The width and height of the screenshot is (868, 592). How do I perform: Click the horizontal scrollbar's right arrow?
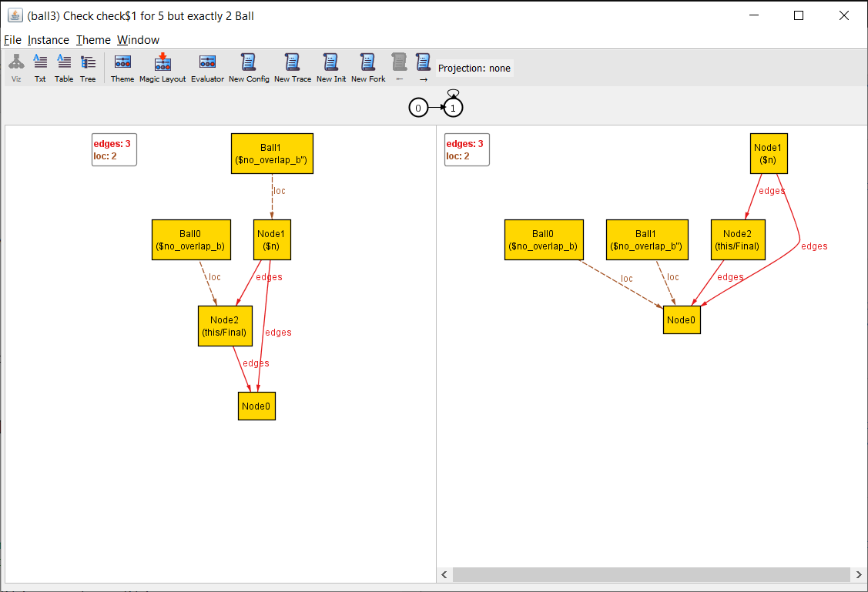coord(858,575)
